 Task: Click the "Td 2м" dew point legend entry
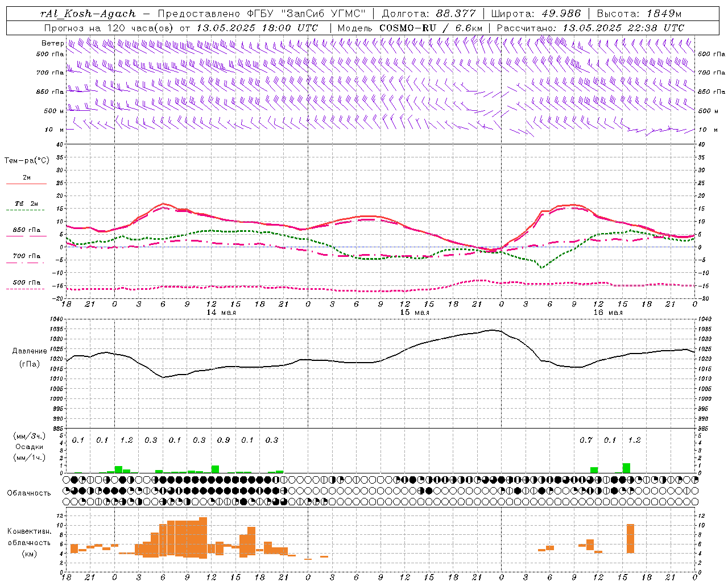(26, 203)
